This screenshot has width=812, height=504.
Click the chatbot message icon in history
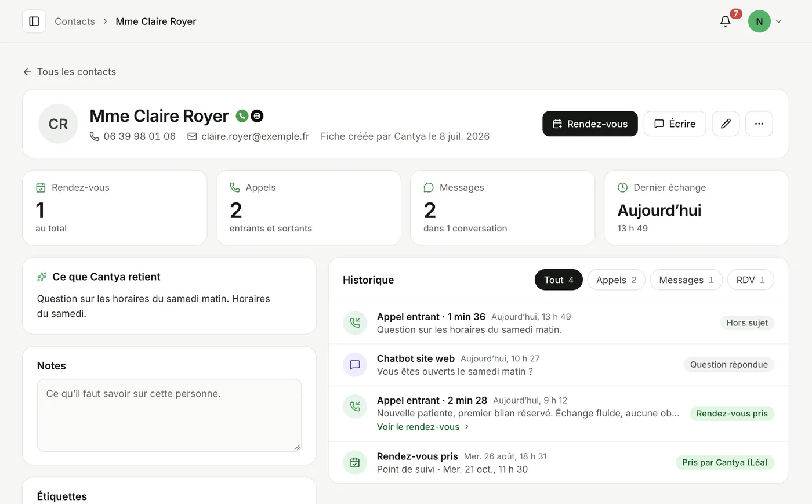(355, 365)
